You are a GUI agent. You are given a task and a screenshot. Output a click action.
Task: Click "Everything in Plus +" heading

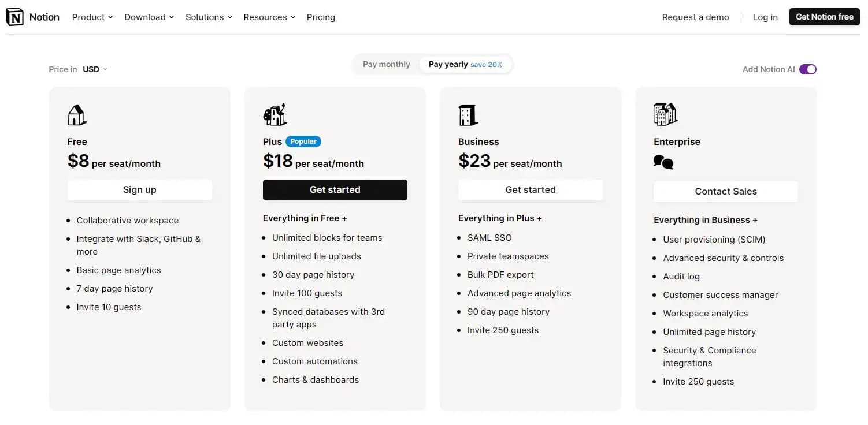(500, 218)
